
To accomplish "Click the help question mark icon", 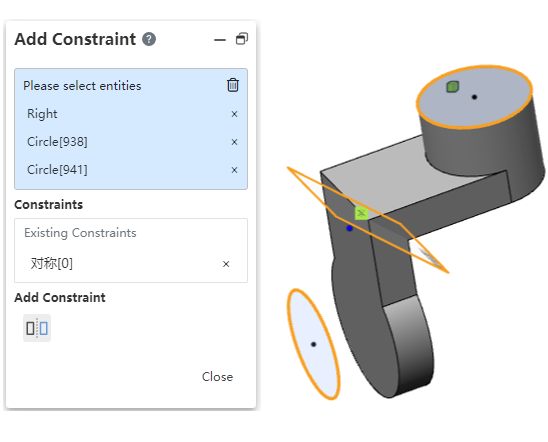I will click(149, 39).
